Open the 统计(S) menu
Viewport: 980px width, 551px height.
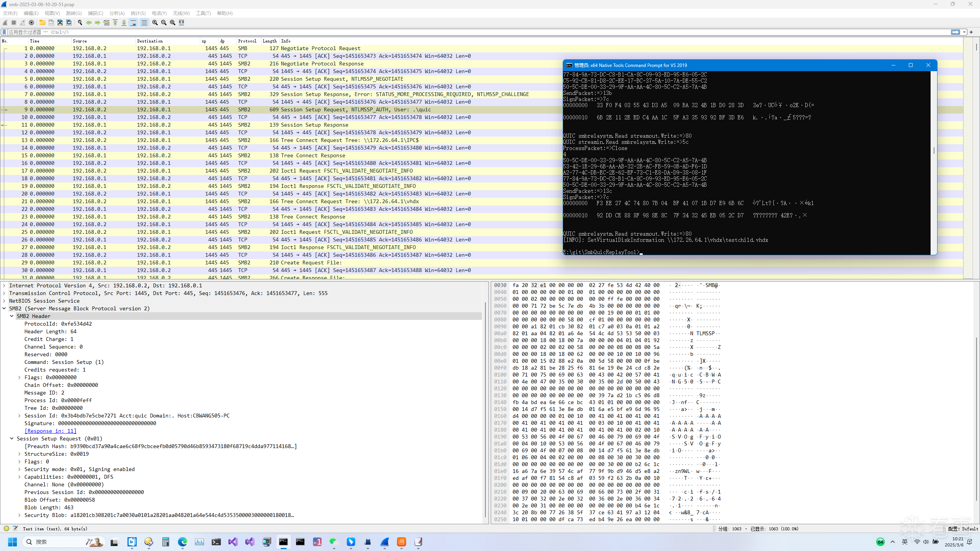[x=138, y=13]
